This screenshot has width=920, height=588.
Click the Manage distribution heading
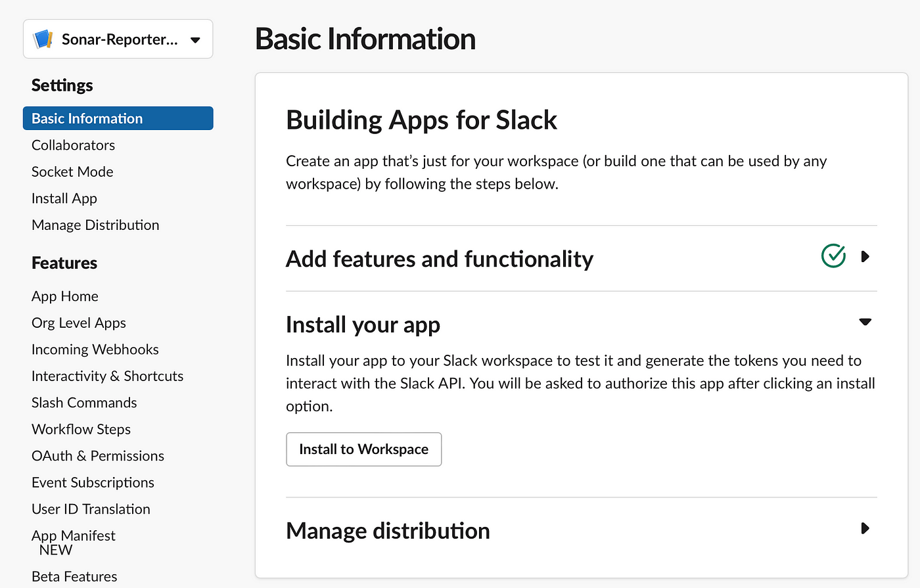tap(388, 531)
